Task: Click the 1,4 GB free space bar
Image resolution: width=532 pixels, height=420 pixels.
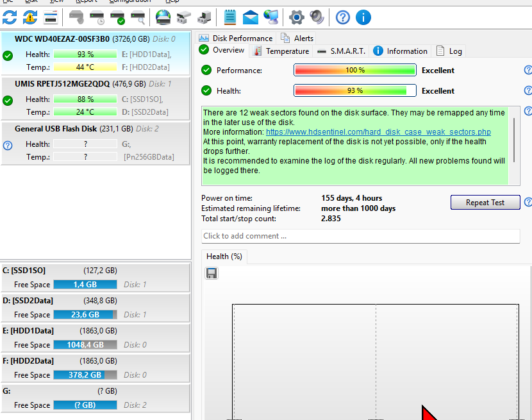Action: click(85, 285)
